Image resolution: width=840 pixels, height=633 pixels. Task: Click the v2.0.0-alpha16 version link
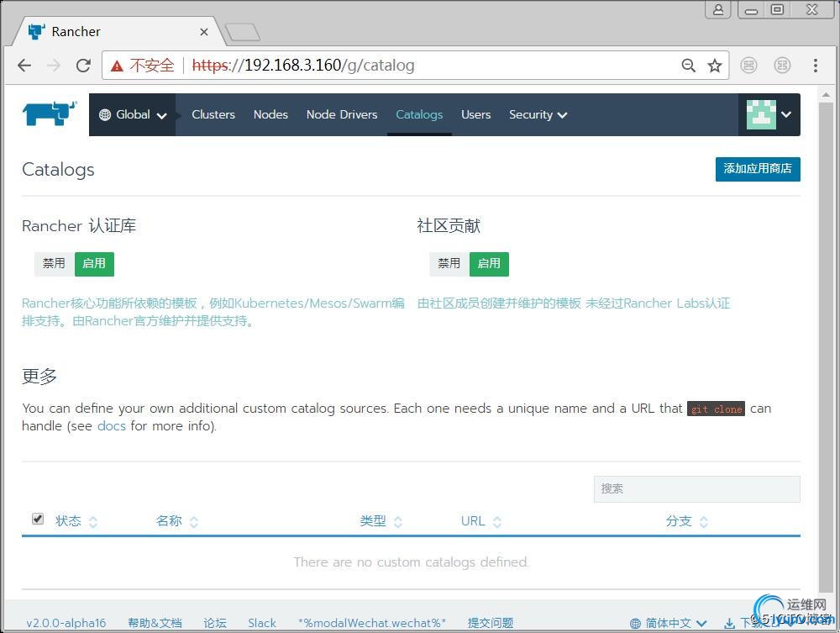click(66, 623)
